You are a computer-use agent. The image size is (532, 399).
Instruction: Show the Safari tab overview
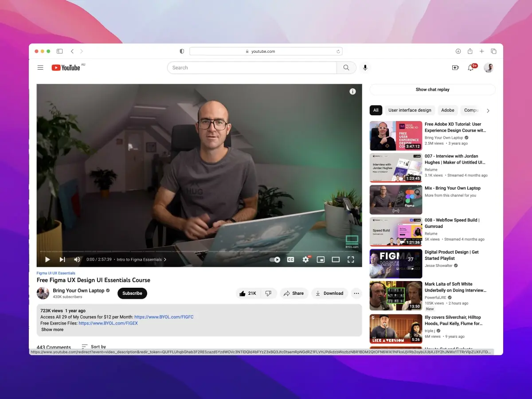coord(493,51)
